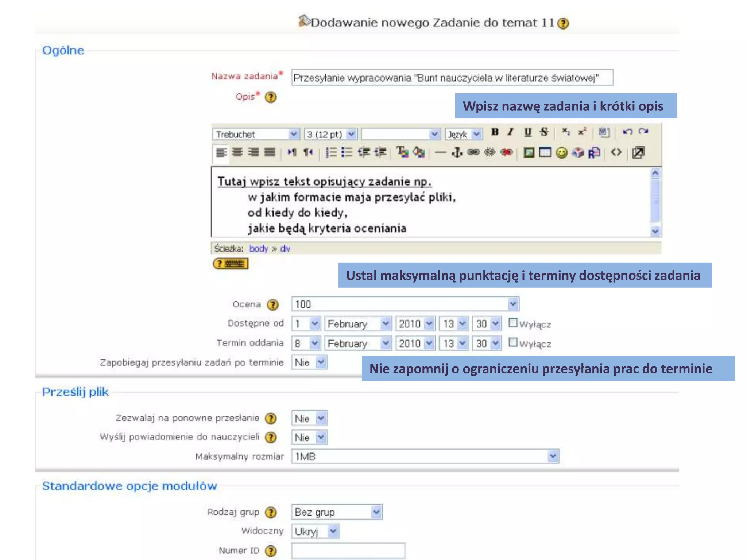This screenshot has width=747, height=560.
Task: Click the div link in Ścieżka path
Action: coord(285,249)
